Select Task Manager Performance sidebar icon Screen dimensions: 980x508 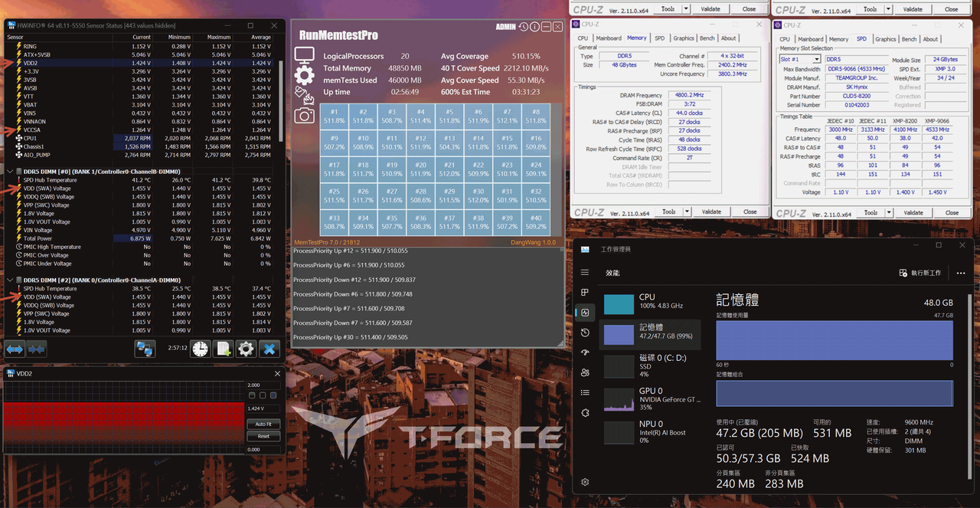pyautogui.click(x=585, y=313)
